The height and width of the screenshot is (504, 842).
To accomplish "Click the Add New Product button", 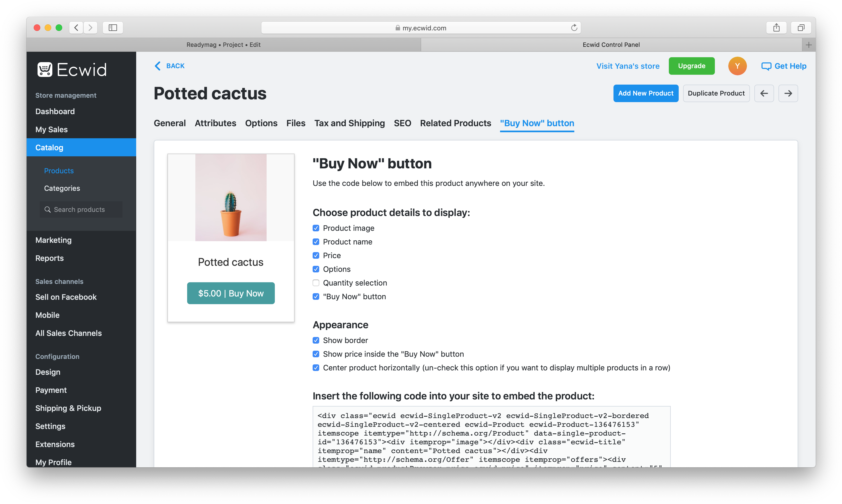I will tap(646, 93).
